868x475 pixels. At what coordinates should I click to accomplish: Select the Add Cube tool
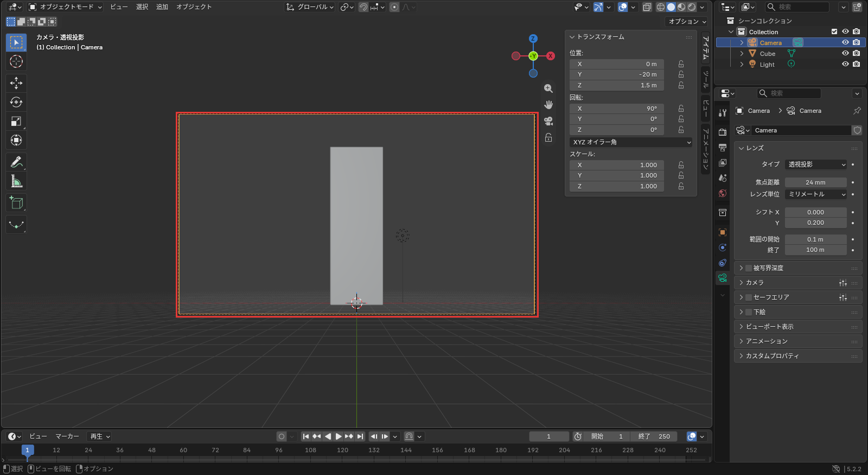pyautogui.click(x=16, y=202)
